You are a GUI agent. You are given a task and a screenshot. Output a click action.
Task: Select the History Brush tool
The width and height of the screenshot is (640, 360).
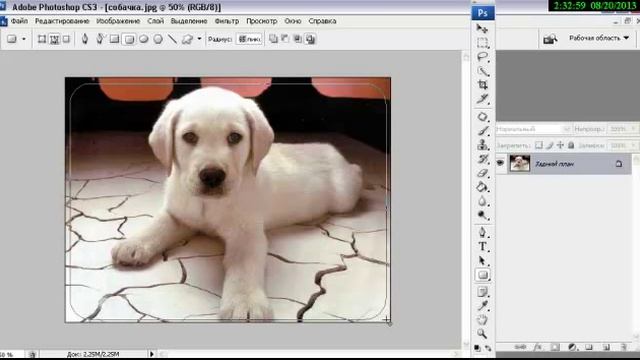482,159
